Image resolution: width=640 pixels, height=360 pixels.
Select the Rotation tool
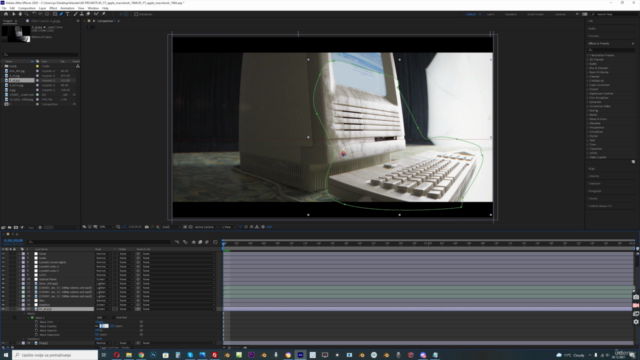tap(35, 14)
